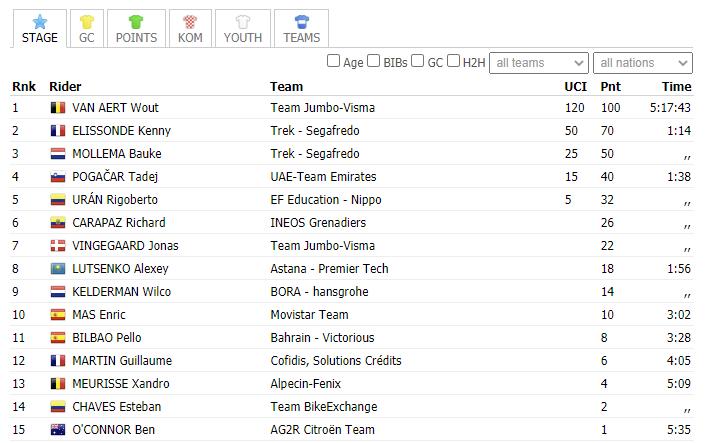This screenshot has height=443, width=712.
Task: Click the yellow jersey GC icon
Action: coord(87,21)
